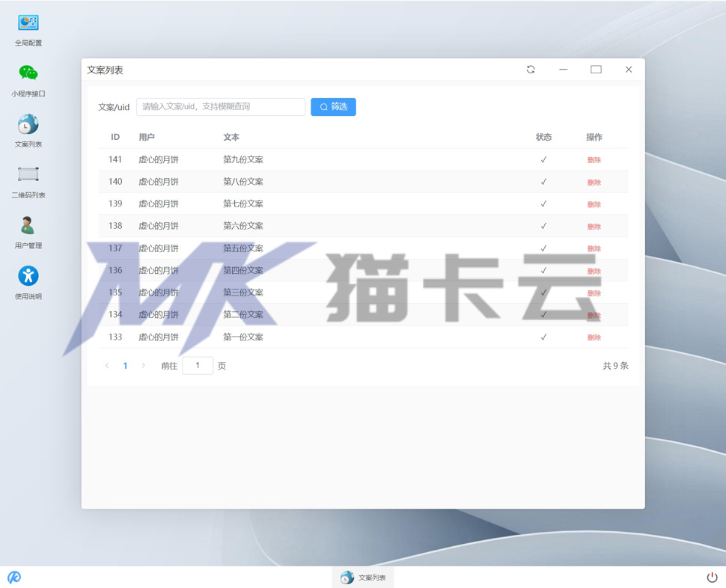Screen dimensions: 726x588
Task: Click the 筛选 filter button
Action: pyautogui.click(x=333, y=107)
